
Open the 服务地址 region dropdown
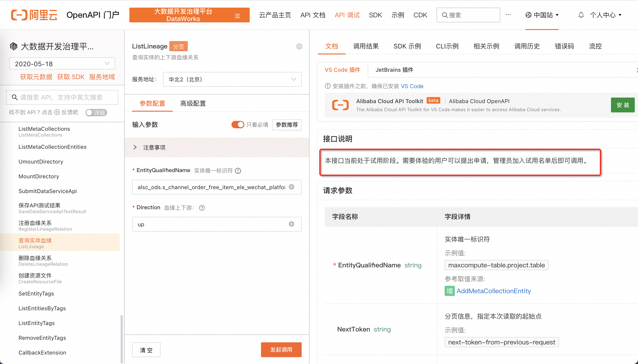pyautogui.click(x=232, y=80)
